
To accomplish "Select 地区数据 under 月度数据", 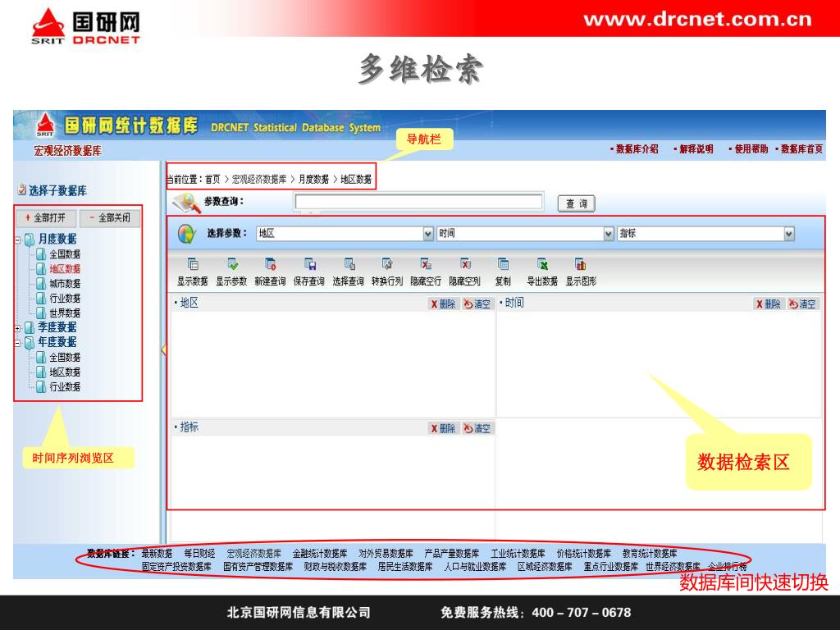I will coord(65,269).
